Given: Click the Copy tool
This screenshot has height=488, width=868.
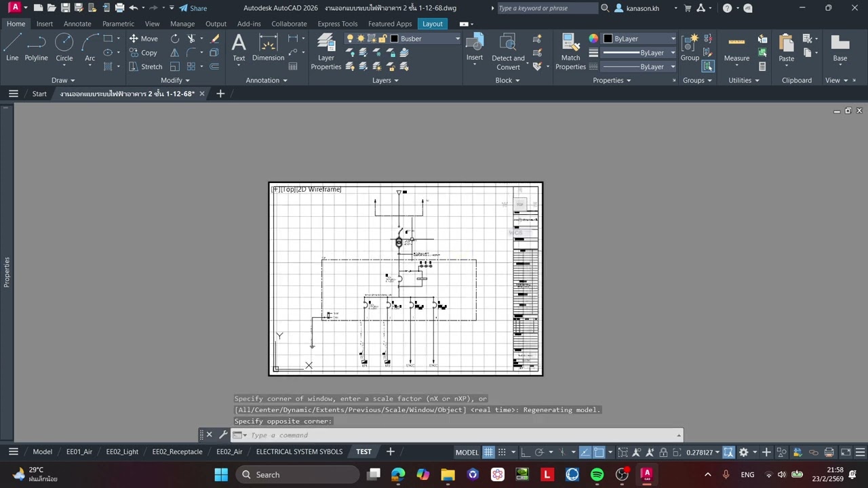Looking at the screenshot, I should tap(143, 53).
